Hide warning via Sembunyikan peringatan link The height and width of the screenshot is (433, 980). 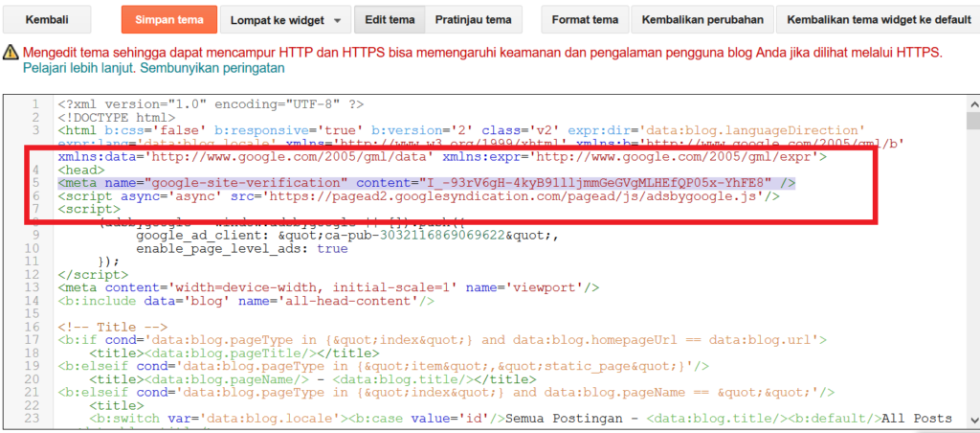(212, 68)
